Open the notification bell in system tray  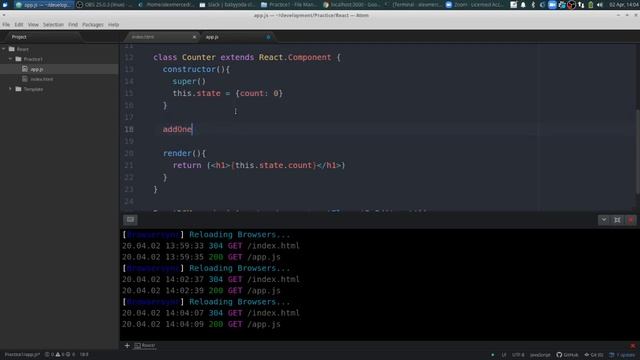tap(523, 5)
